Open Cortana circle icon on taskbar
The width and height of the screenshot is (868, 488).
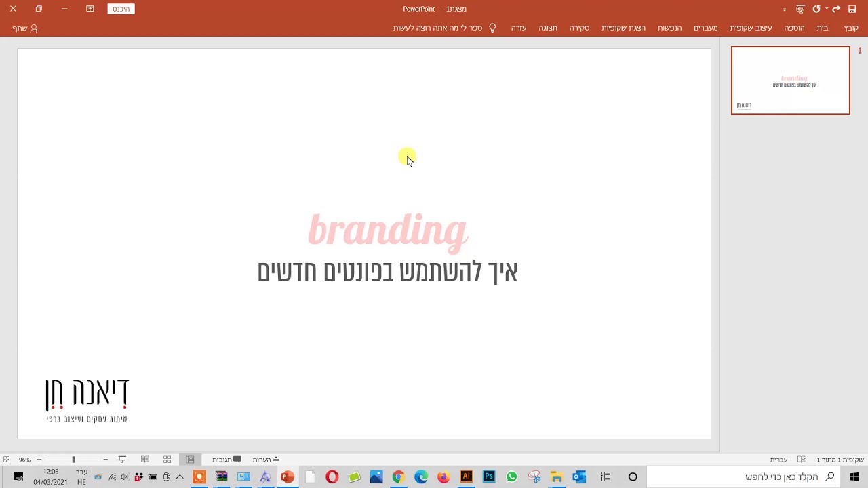(x=633, y=477)
